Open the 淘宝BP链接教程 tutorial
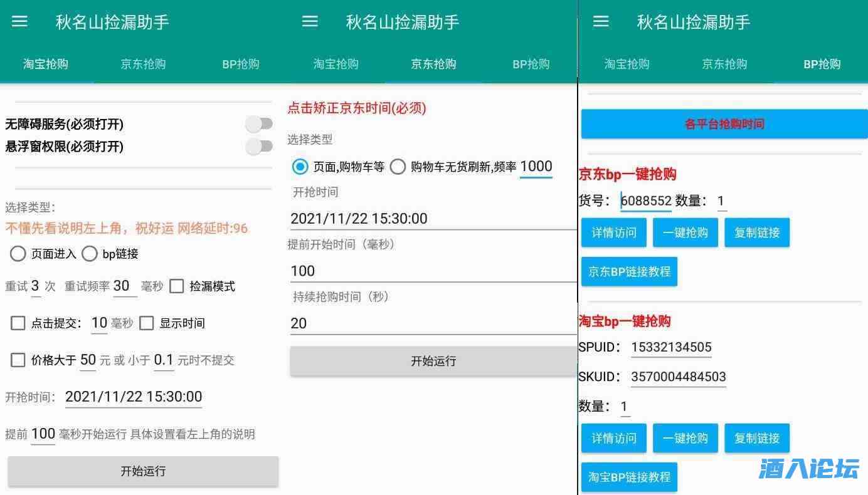 click(630, 477)
